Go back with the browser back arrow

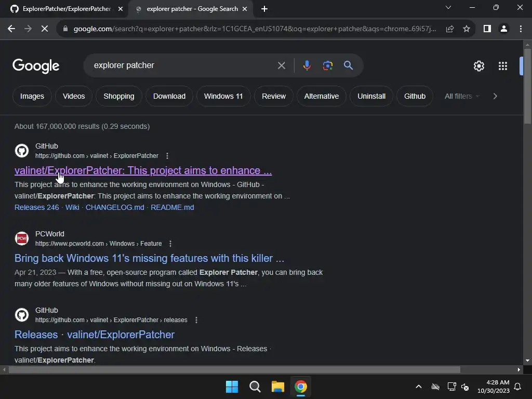coord(11,29)
